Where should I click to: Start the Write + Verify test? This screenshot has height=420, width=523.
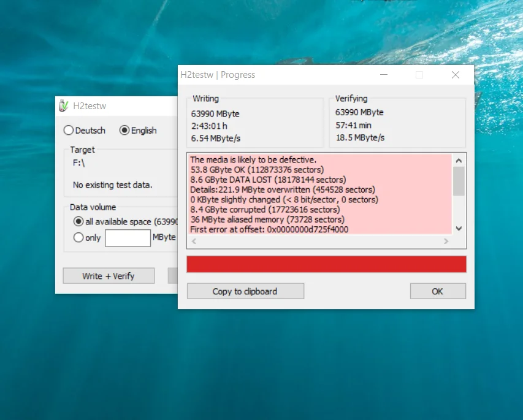pos(109,276)
